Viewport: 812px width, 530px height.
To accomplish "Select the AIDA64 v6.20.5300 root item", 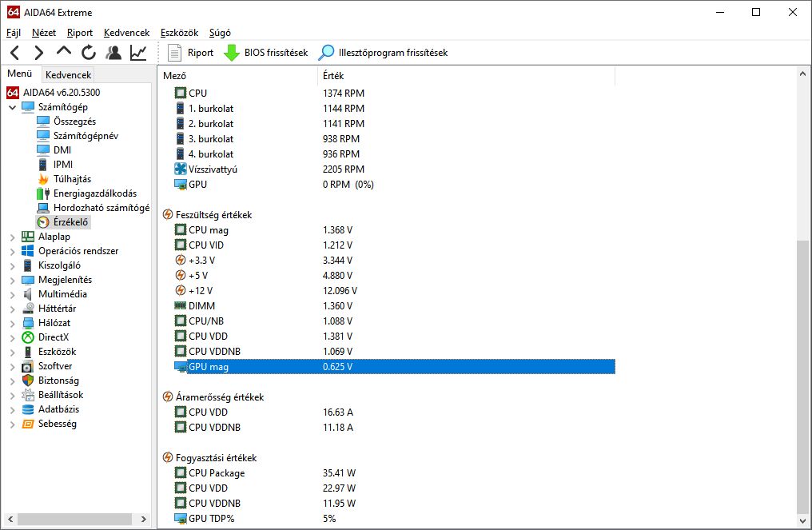I will tap(62, 93).
